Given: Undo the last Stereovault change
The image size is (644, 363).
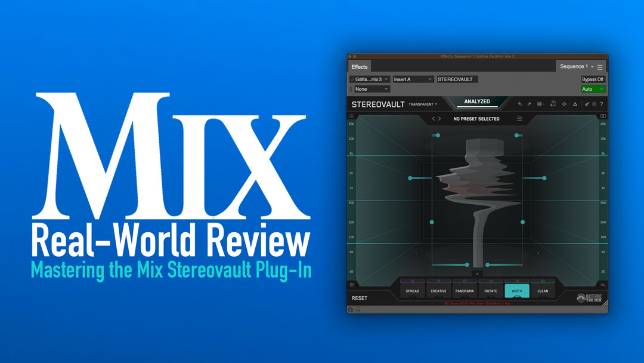Looking at the screenshot, I should [x=520, y=104].
